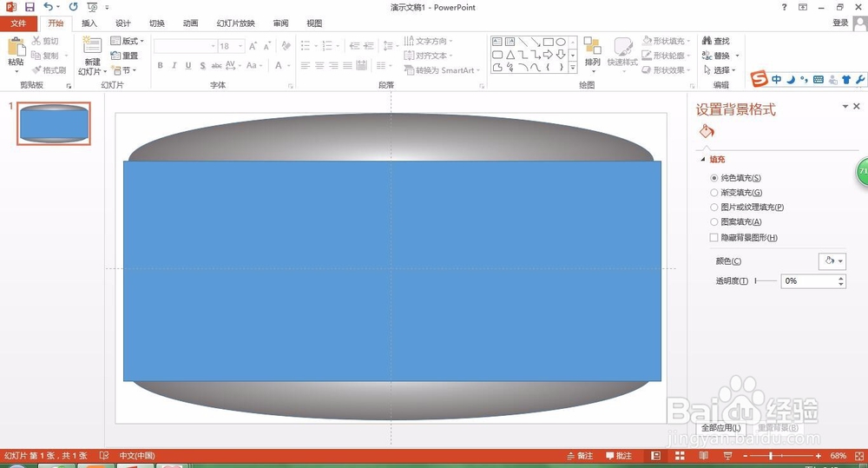The image size is (868, 468).
Task: Save the presentation using the floppy disk icon
Action: coord(30,7)
